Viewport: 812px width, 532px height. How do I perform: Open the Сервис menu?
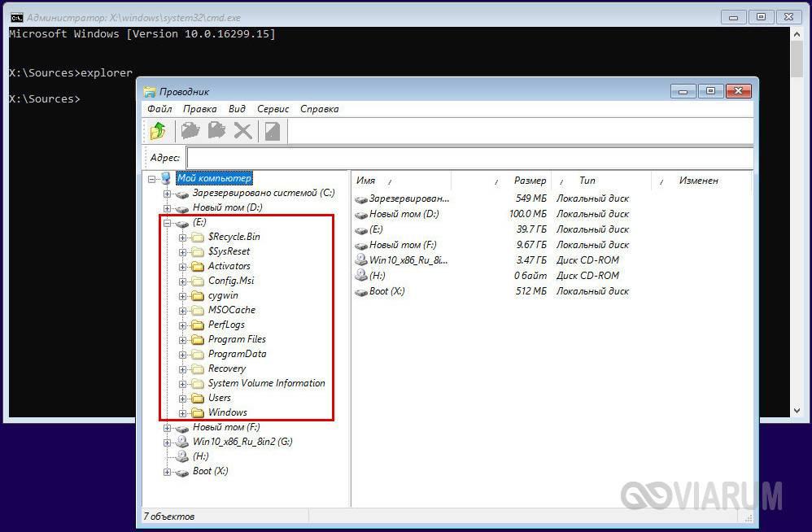pos(273,109)
